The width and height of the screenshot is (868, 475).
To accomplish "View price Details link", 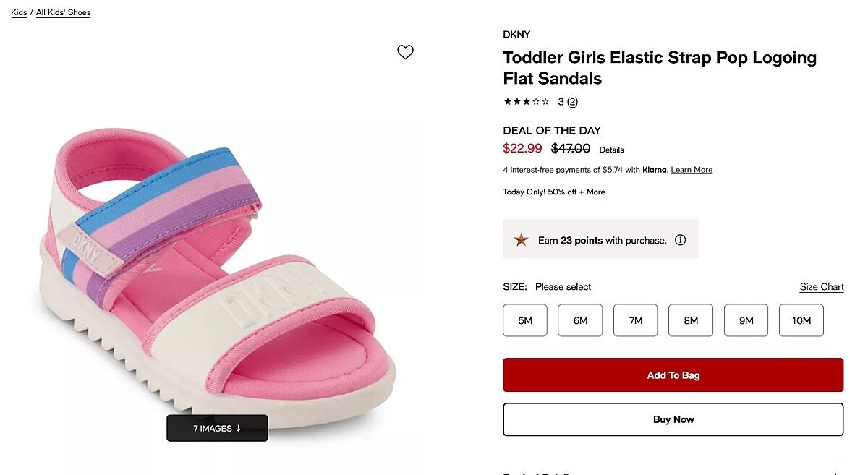I will tap(611, 150).
